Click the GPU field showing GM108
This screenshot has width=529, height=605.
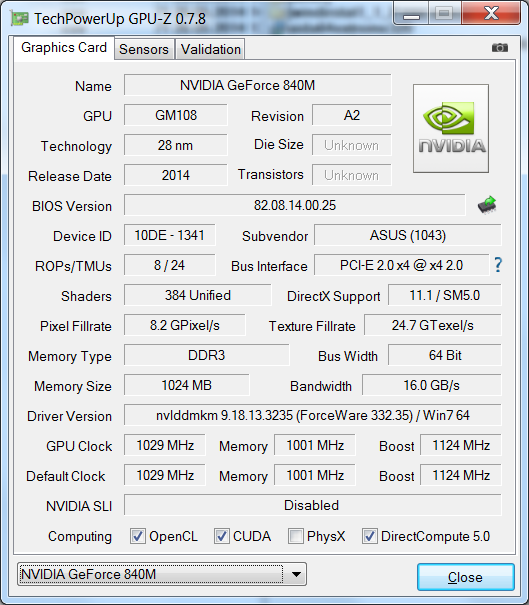(x=176, y=115)
